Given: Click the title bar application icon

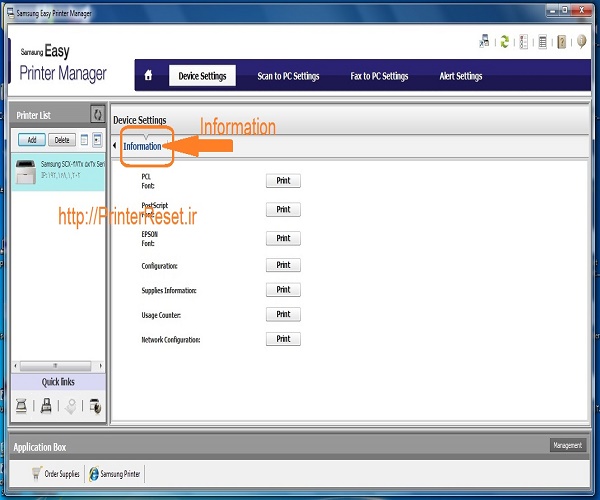Looking at the screenshot, I should point(10,13).
